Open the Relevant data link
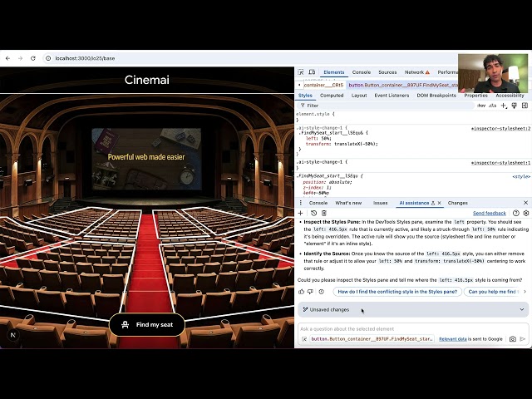Viewport: 532px width, 399px height. click(452, 339)
